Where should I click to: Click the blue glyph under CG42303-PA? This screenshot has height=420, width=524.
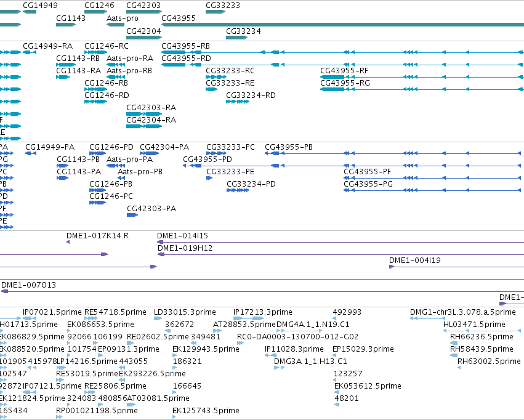point(132,215)
